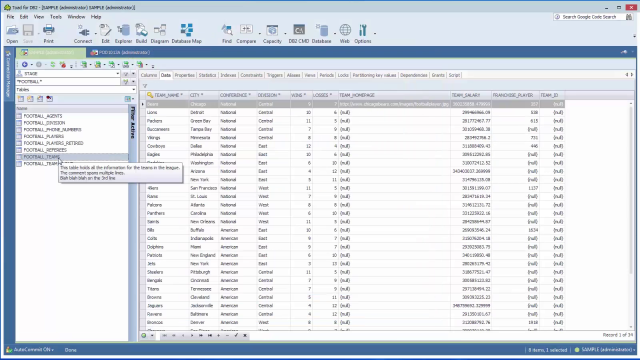Image resolution: width=640 pixels, height=360 pixels.
Task: Open the DB2 CMD tool
Action: pyautogui.click(x=299, y=33)
